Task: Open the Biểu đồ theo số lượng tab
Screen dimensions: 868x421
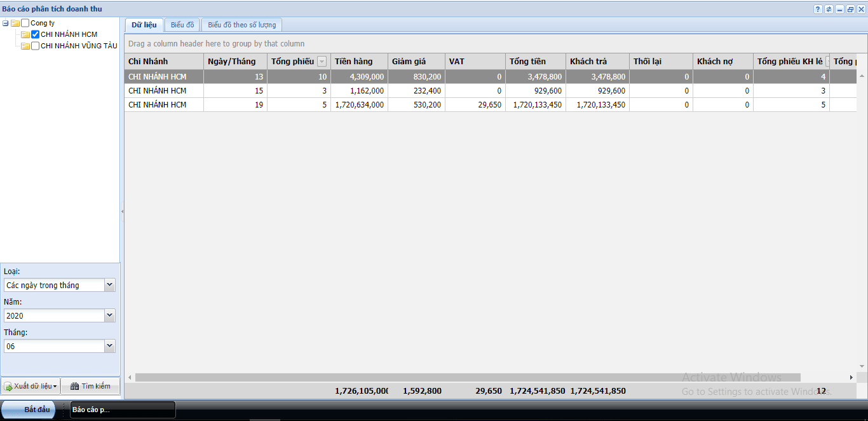Action: click(x=241, y=25)
